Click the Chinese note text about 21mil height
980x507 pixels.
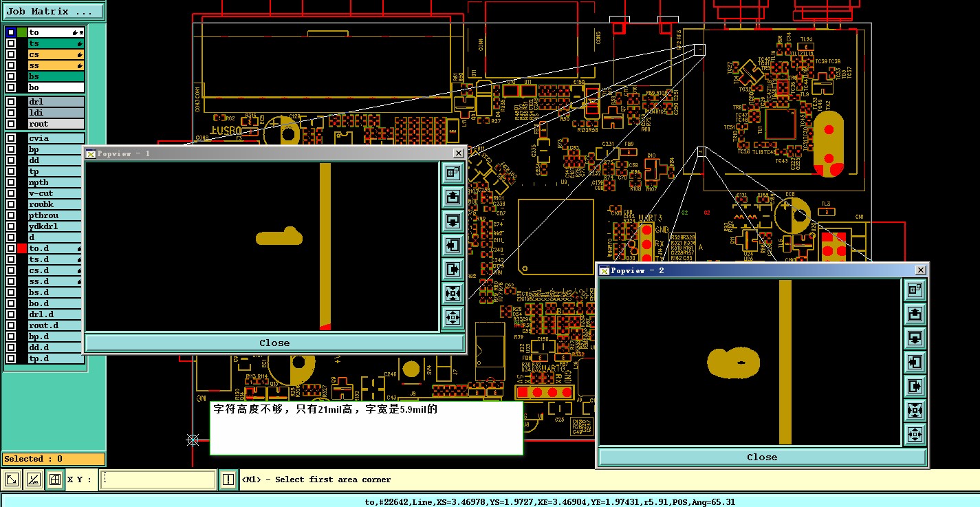click(325, 409)
